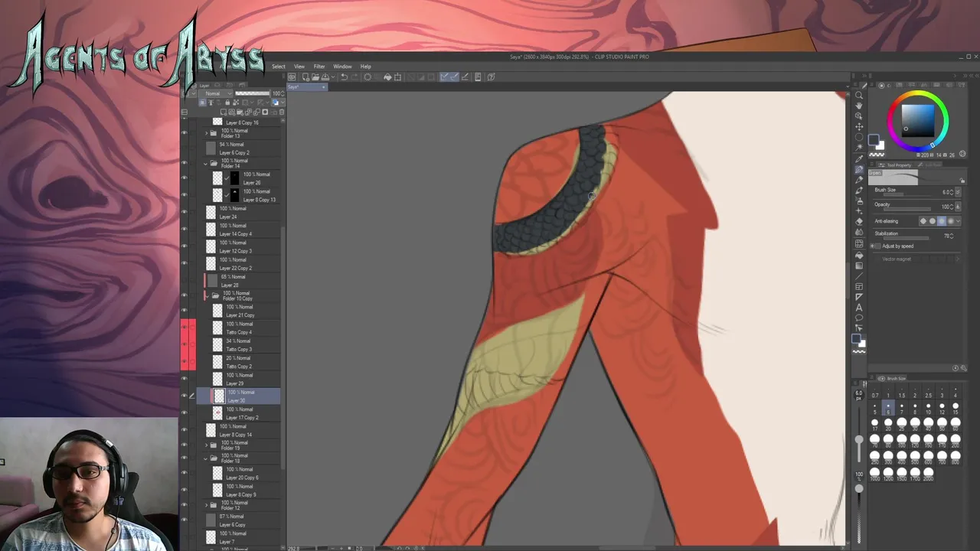
Task: Toggle visibility of Tatto Copy 4 layer
Action: 184,328
